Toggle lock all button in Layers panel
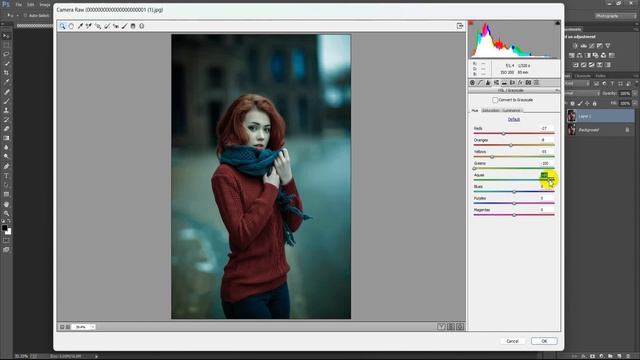This screenshot has width=640, height=360. point(595,104)
